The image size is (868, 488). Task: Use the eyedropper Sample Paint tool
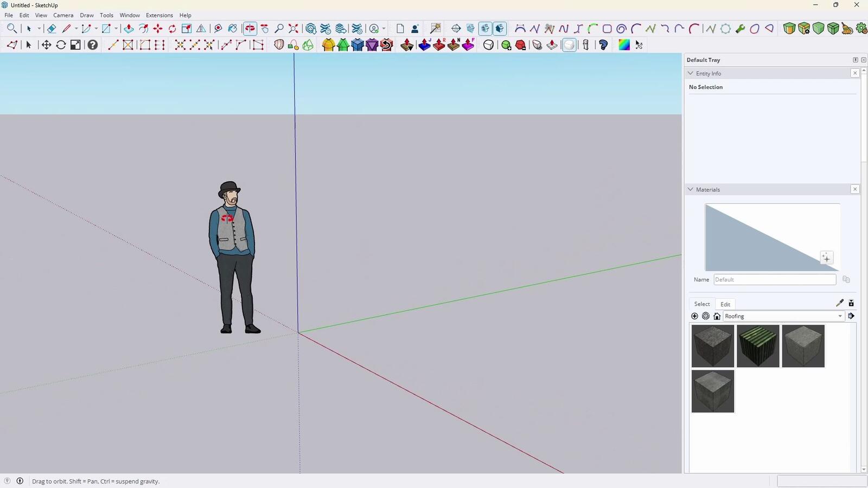click(x=839, y=303)
